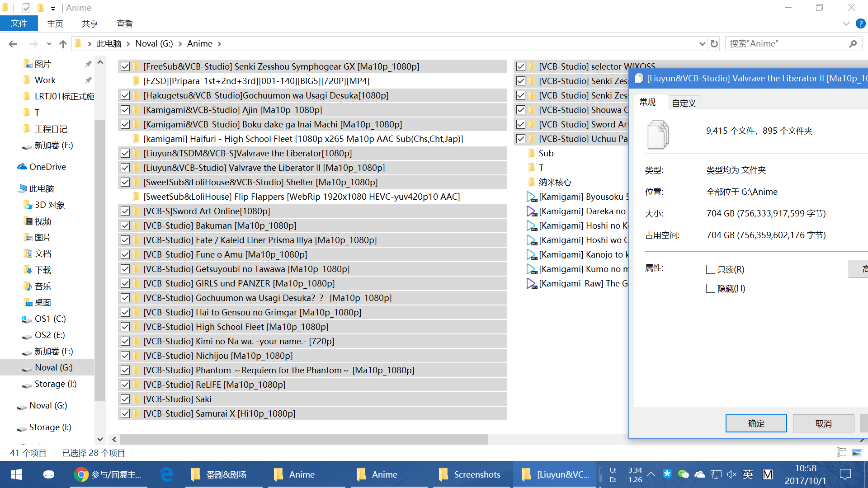Screen dimensions: 868x488
Task: Uncheck Bakuman folder checkbox
Action: 125,225
